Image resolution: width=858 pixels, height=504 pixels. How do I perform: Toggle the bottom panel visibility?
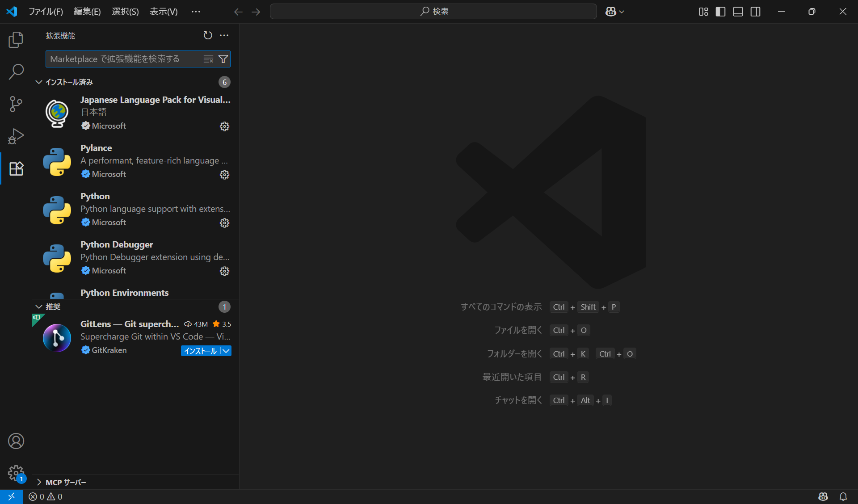(x=738, y=12)
